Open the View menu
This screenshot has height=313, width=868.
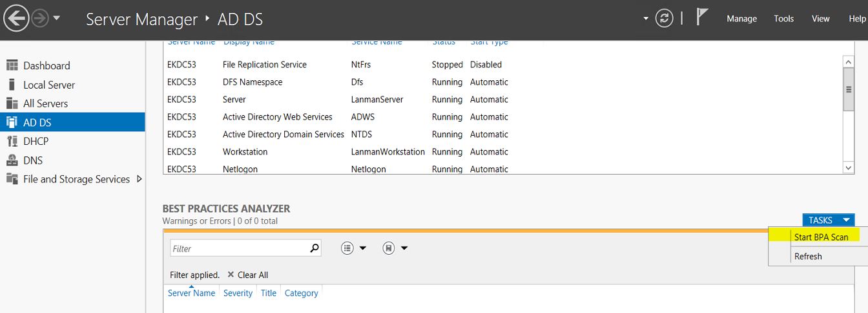pos(820,19)
